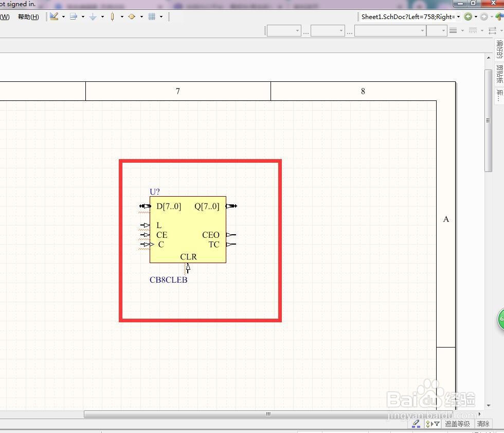Click the simulation sources icon
Image resolution: width=504 pixels, height=433 pixels.
[132, 16]
